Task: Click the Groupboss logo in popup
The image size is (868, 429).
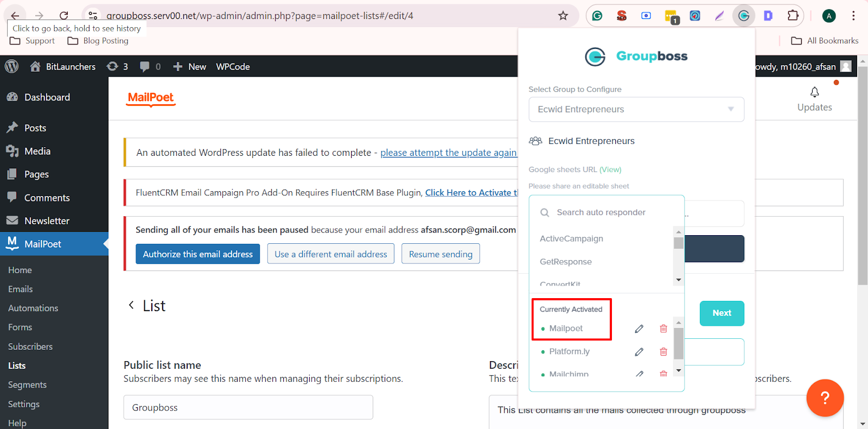Action: [x=636, y=56]
